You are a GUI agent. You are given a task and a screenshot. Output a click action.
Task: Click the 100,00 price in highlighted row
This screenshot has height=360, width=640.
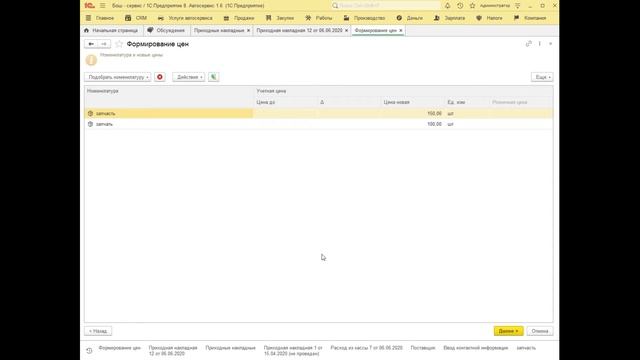point(434,113)
